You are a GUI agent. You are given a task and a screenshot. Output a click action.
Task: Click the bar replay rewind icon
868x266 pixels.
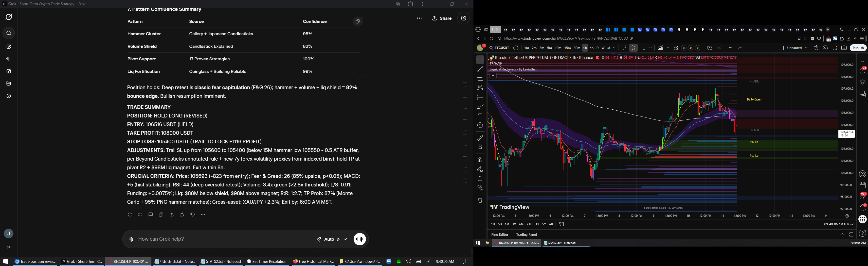[x=719, y=48]
